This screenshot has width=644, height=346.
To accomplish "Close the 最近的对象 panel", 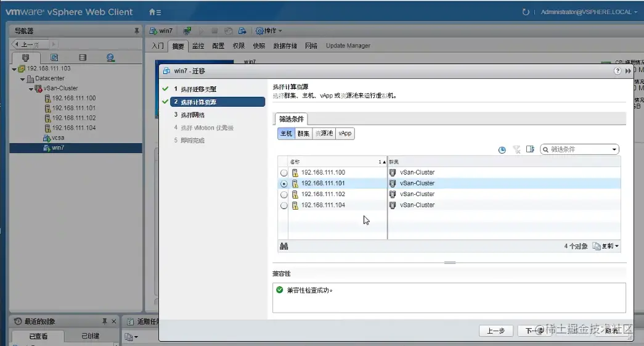I will (114, 321).
